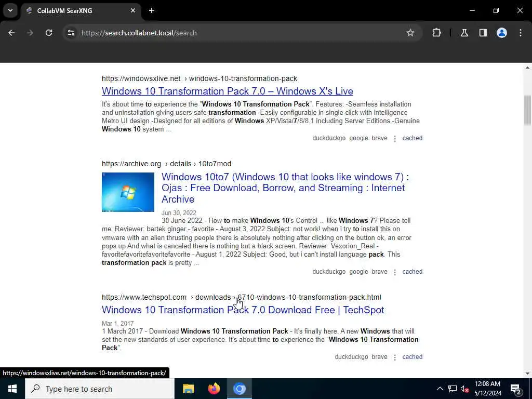This screenshot has height=399, width=532.
Task: Open the Windows Start menu
Action: (12, 389)
